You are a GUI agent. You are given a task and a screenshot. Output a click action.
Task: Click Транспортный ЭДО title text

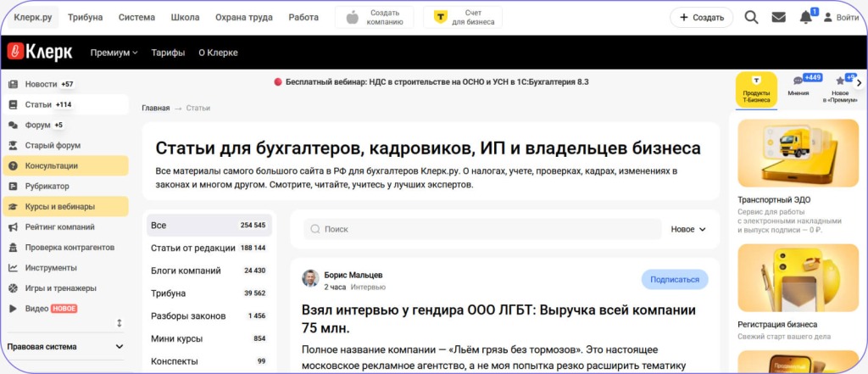774,199
